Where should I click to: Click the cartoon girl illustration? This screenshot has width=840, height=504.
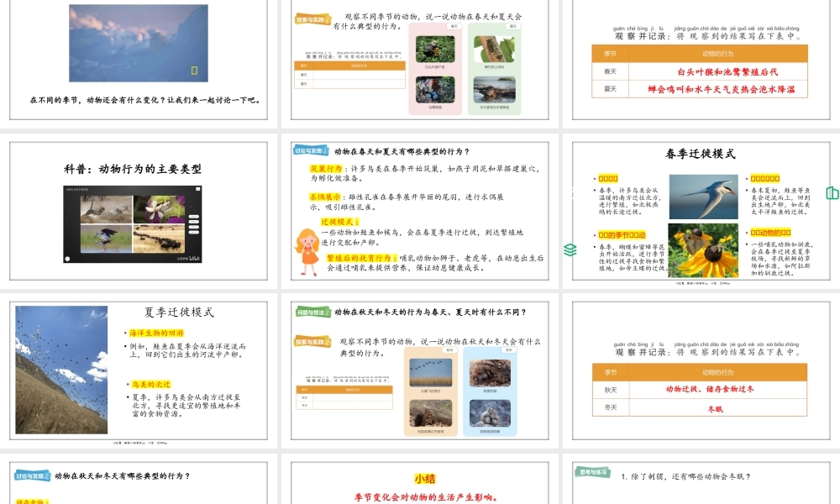(x=307, y=252)
